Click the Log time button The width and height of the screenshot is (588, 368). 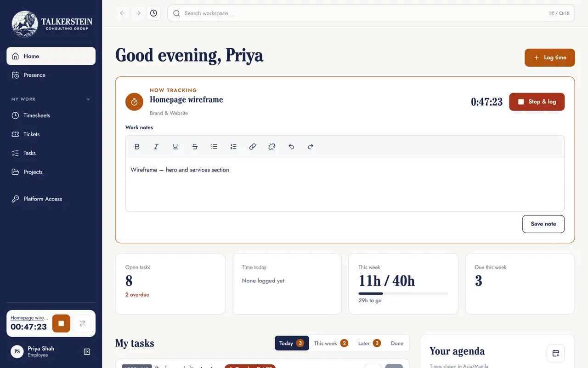pos(550,57)
